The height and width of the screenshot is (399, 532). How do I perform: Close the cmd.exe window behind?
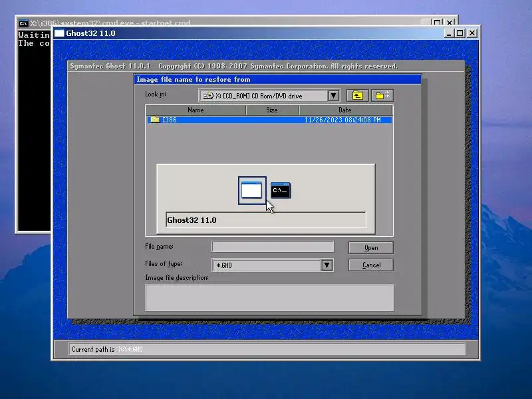pos(450,23)
